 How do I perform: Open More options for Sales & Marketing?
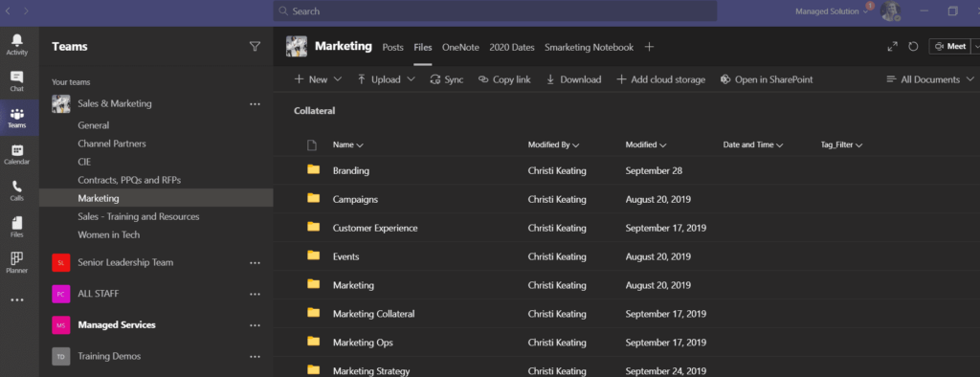click(255, 103)
